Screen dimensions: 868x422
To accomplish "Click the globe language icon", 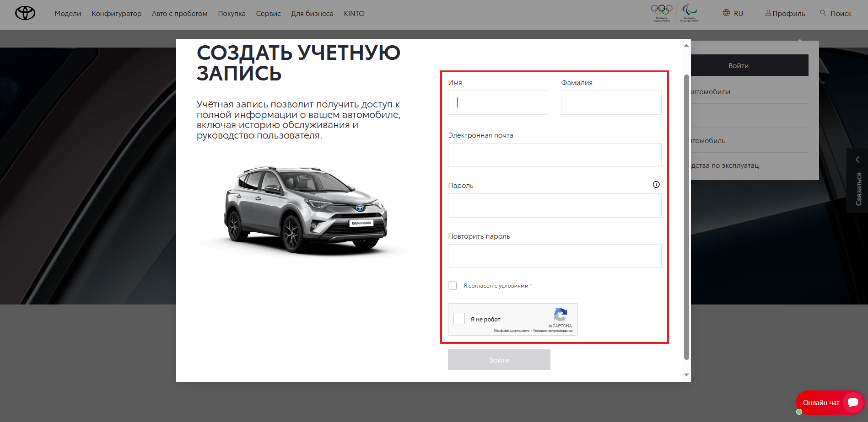I will [726, 13].
